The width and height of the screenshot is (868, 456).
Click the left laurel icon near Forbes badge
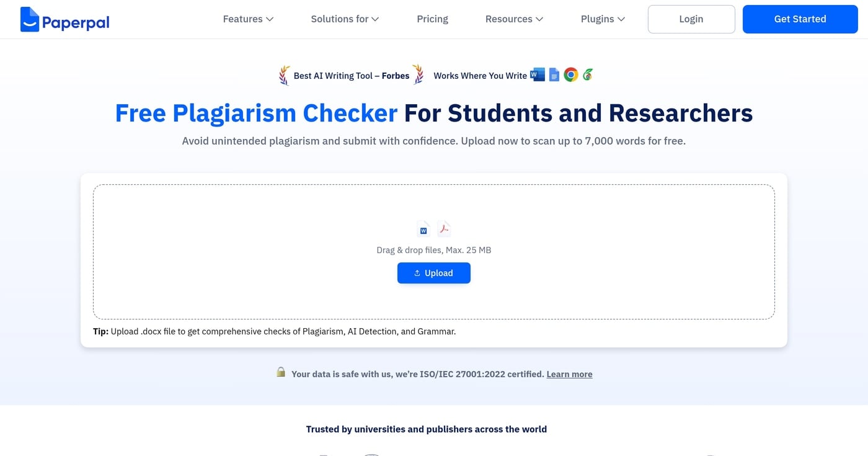[x=285, y=75]
